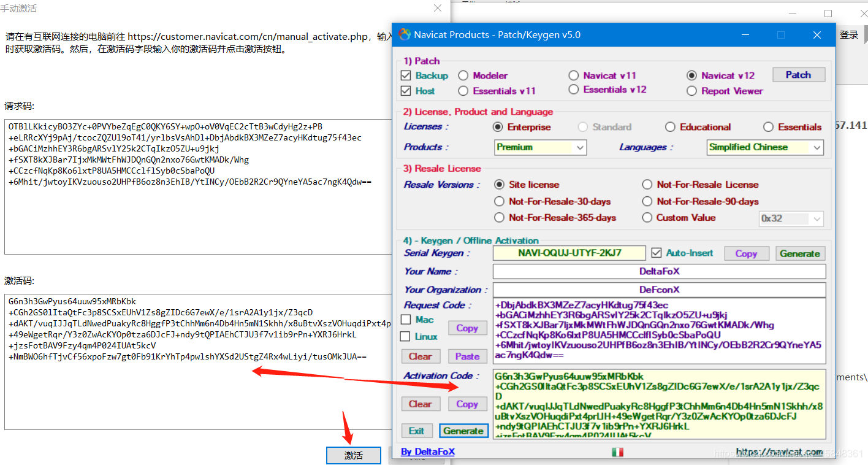
Task: Close the Patch/Keygen window
Action: [817, 35]
